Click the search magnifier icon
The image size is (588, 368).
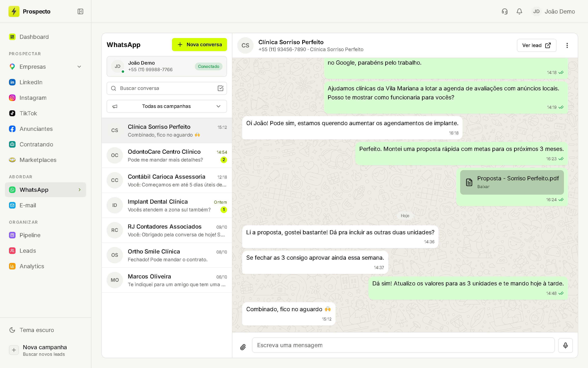point(114,88)
